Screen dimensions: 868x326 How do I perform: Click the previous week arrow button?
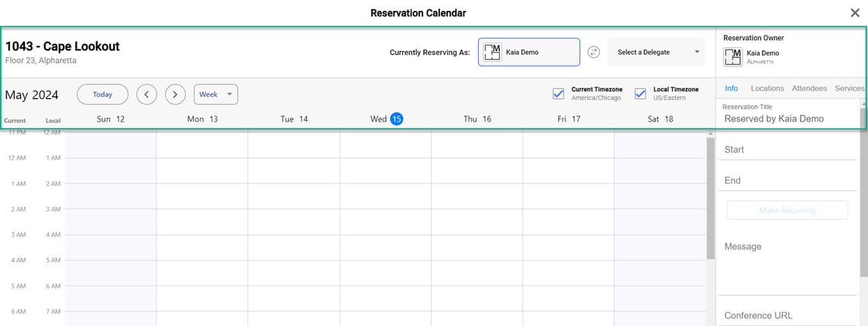147,94
